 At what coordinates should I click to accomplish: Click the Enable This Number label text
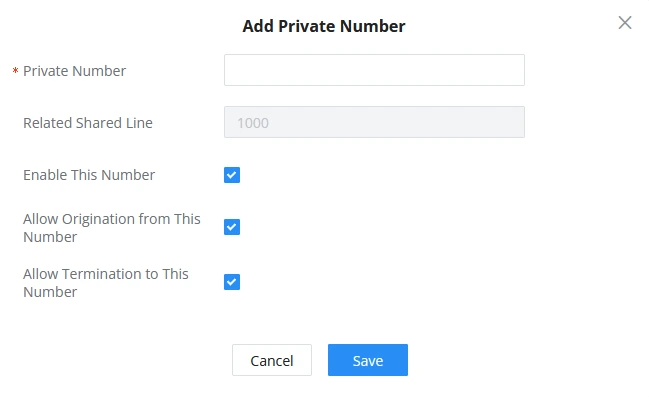[89, 175]
